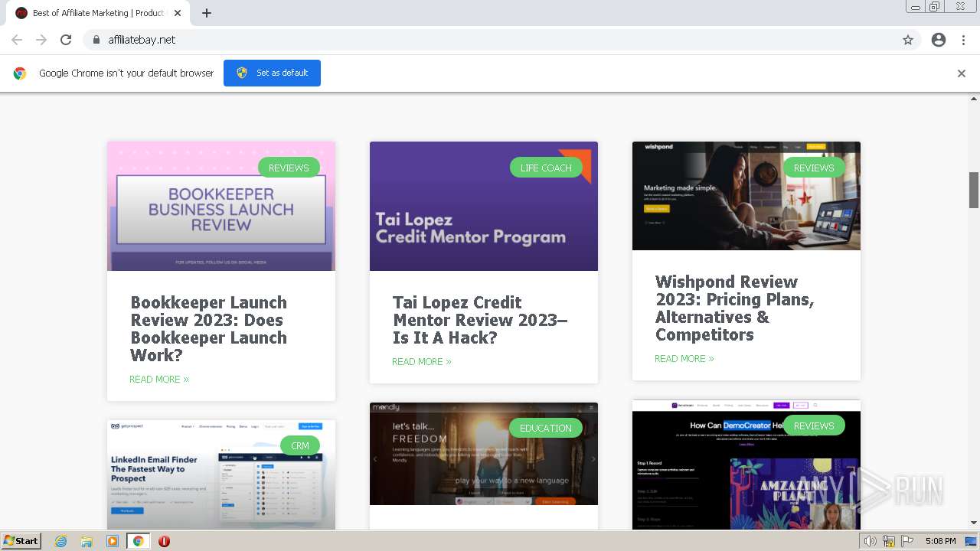The height and width of the screenshot is (551, 980).
Task: Open the Chrome three-dot menu
Action: 963,40
